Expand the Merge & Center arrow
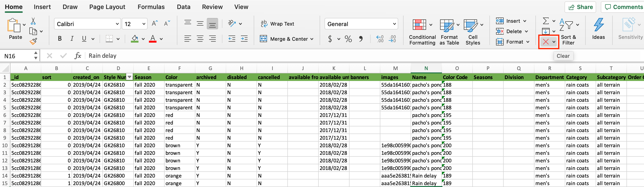644x187 pixels. pos(312,39)
